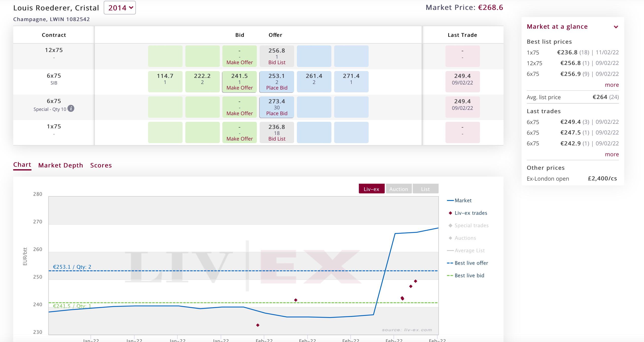
Task: Click the 6x75 SIB contract label
Action: [x=54, y=79]
